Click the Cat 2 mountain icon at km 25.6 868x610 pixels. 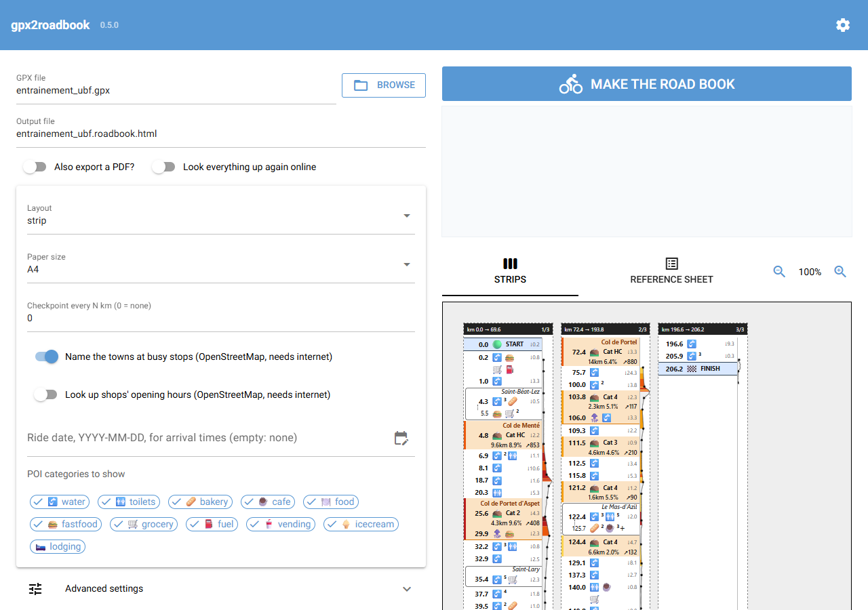point(497,514)
